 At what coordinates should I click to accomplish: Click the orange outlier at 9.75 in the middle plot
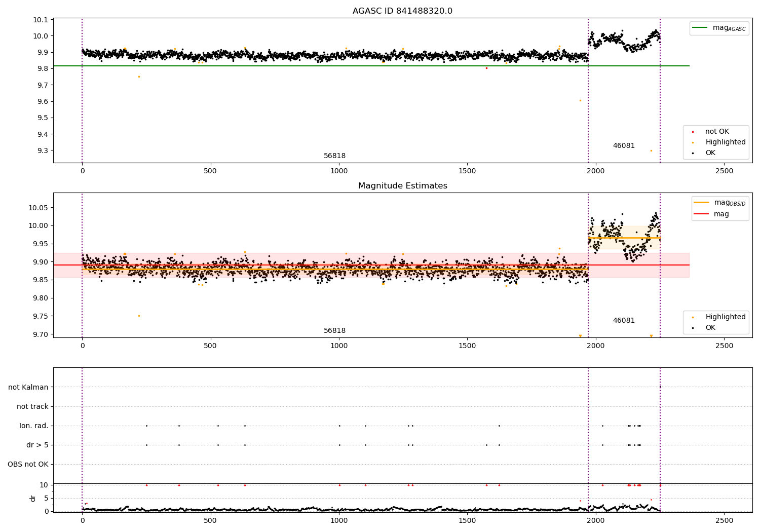(139, 316)
